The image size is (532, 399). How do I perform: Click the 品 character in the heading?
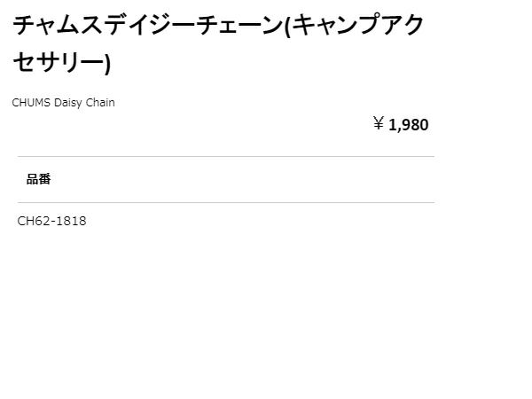(33, 179)
